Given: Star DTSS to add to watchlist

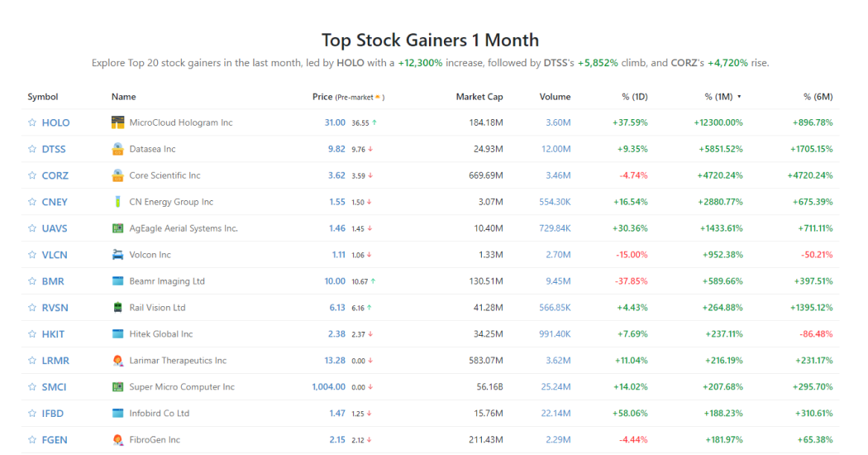Looking at the screenshot, I should pyautogui.click(x=32, y=149).
